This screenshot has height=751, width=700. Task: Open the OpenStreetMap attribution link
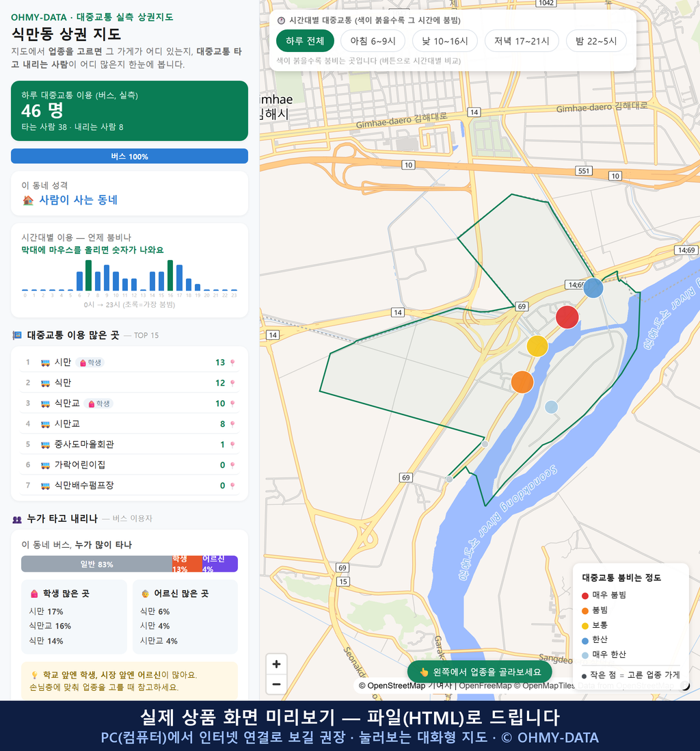pyautogui.click(x=392, y=686)
